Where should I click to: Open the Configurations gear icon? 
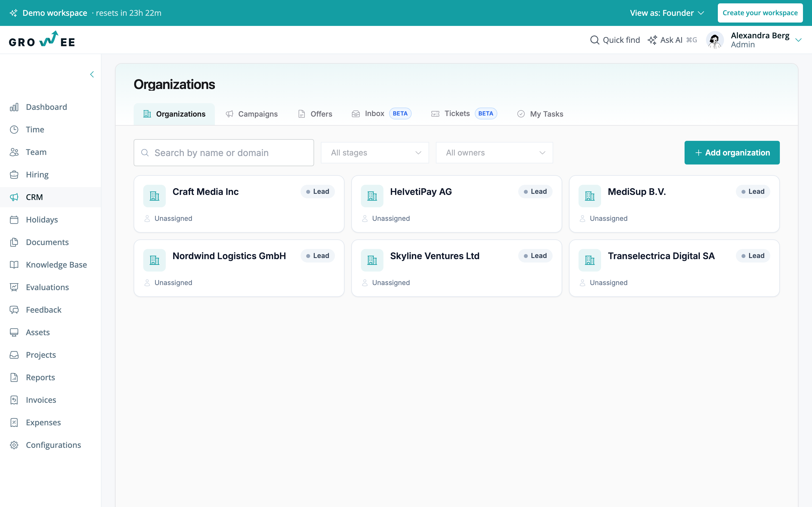14,445
